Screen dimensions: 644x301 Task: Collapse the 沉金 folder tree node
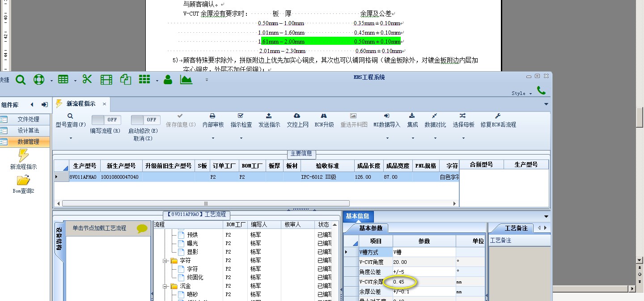(x=165, y=286)
